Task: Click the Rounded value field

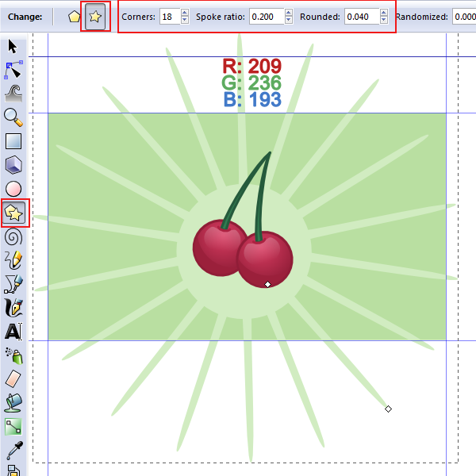Action: (362, 17)
